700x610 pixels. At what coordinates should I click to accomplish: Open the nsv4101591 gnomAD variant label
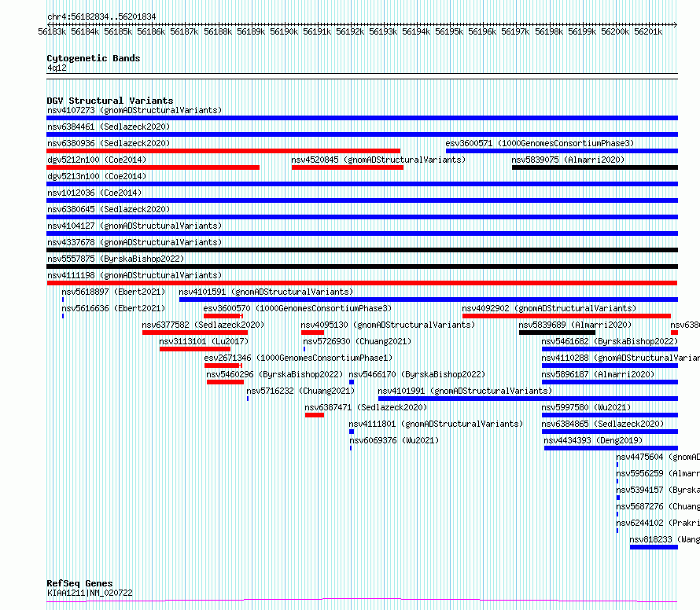click(266, 292)
